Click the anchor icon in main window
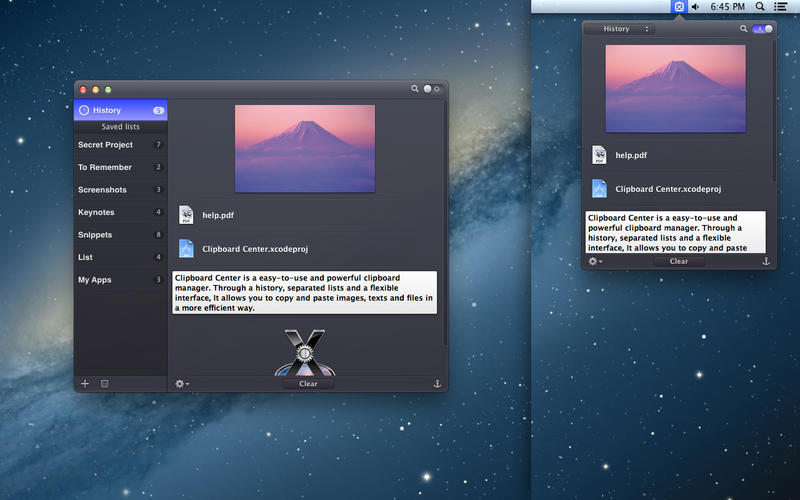Image resolution: width=800 pixels, height=500 pixels. point(436,383)
